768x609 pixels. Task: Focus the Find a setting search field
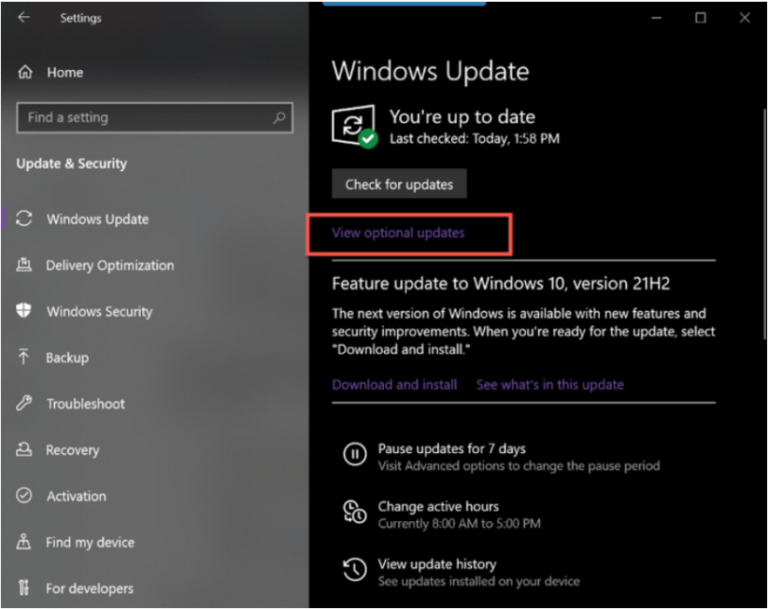point(155,118)
